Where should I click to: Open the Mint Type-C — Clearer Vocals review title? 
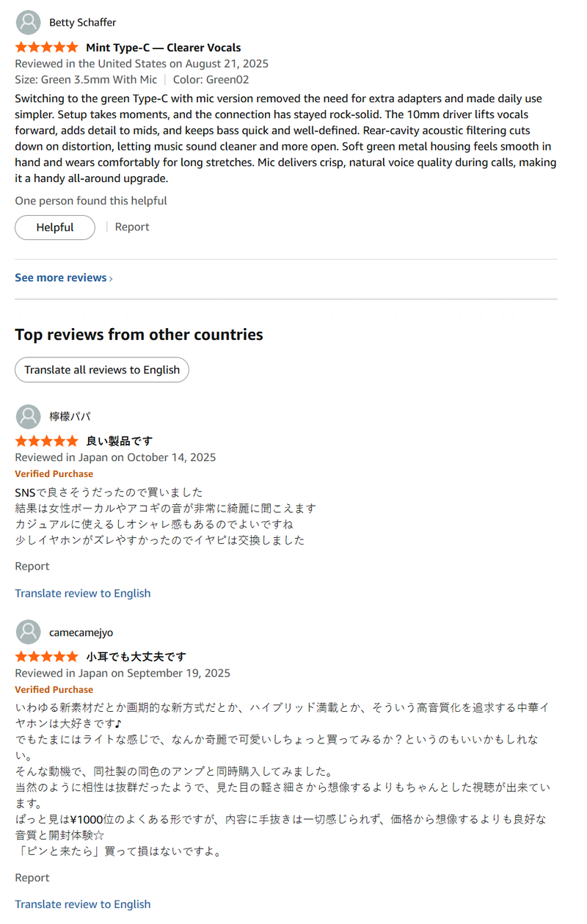tap(164, 48)
